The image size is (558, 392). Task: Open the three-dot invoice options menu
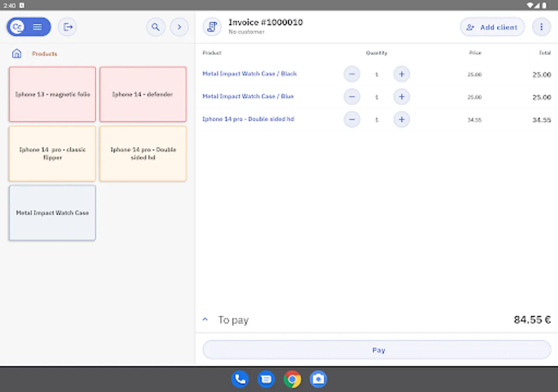pos(541,27)
